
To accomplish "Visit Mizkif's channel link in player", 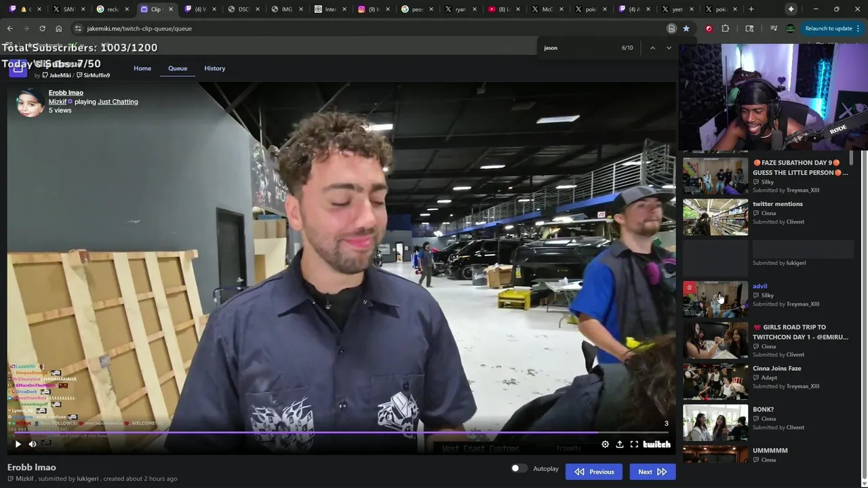I will click(x=57, y=102).
